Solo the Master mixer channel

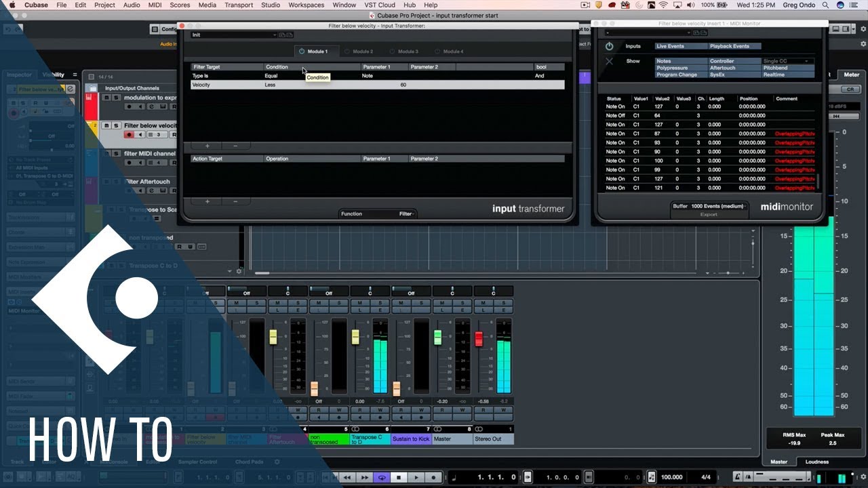[x=463, y=302]
